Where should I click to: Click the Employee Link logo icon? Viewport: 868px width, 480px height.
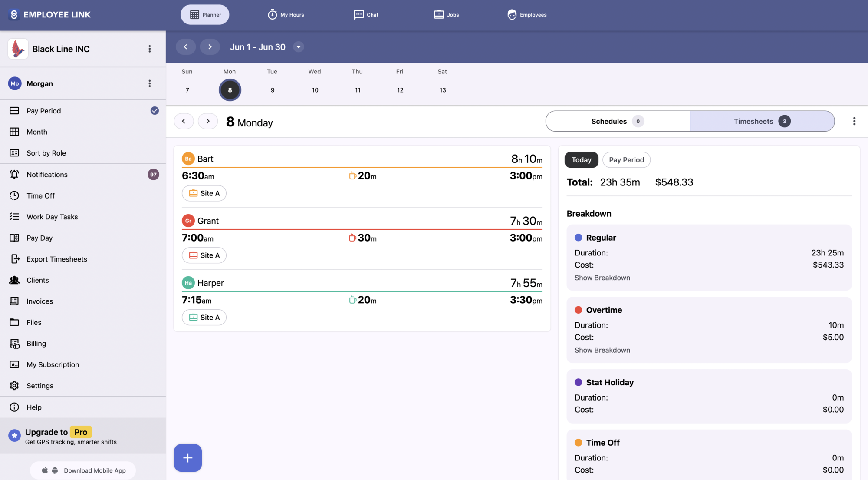[x=14, y=14]
